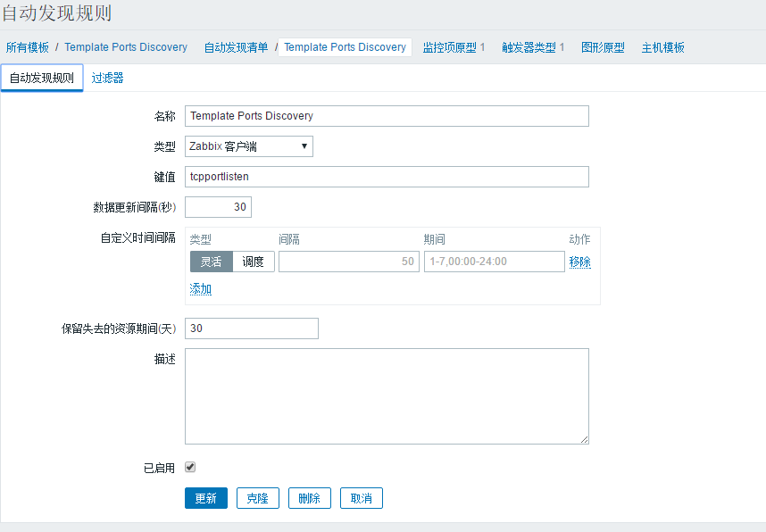Uncheck the 已启用 checkbox
The width and height of the screenshot is (766, 532).
point(190,466)
